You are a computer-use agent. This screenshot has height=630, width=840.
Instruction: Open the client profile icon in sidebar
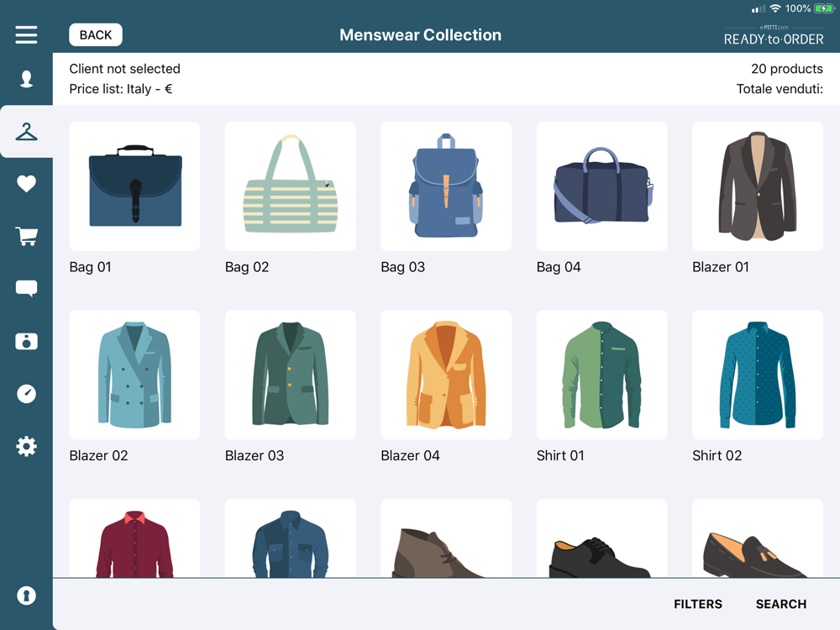26,79
